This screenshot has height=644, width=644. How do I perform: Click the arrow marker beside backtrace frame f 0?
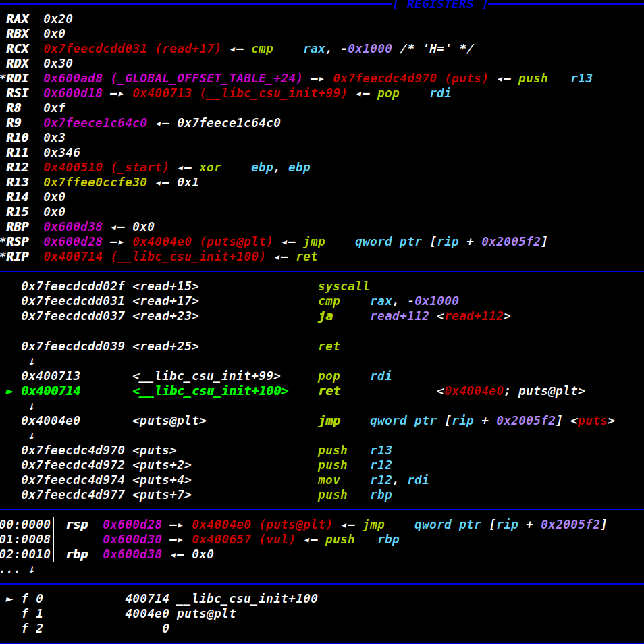[9, 599]
